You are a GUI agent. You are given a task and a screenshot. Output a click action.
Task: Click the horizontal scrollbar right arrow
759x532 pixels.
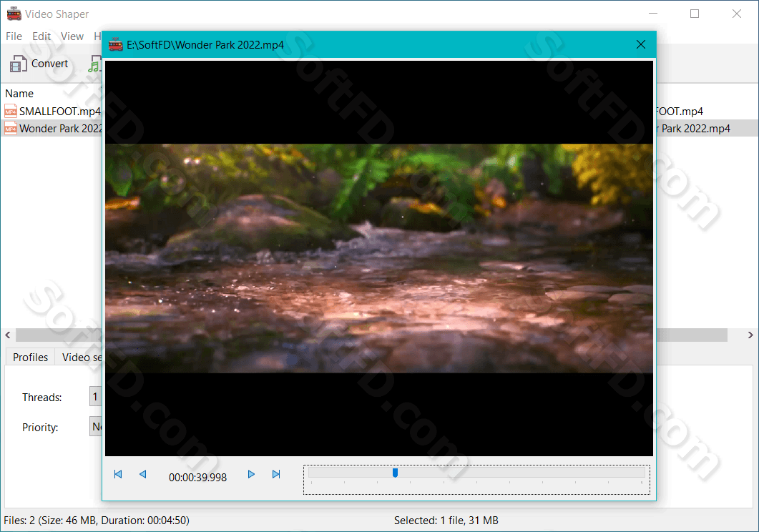coord(750,335)
